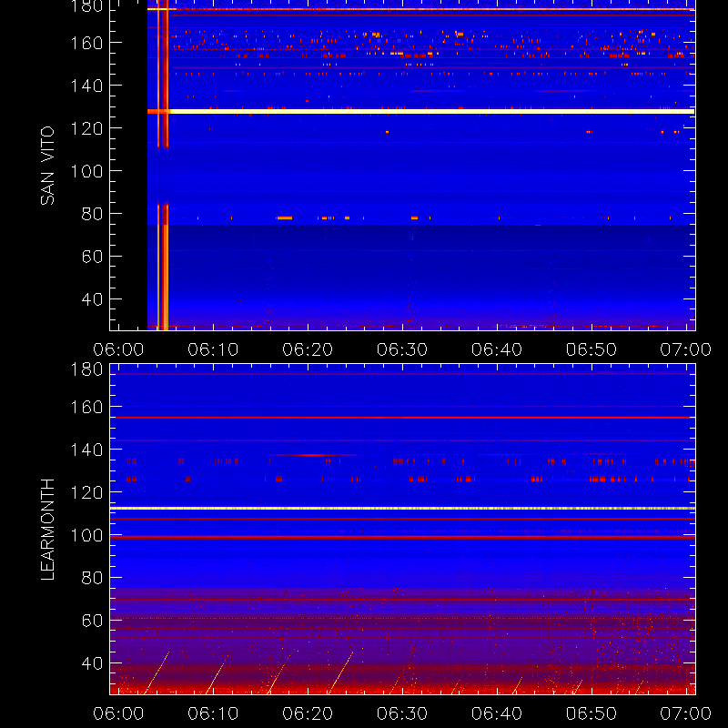The width and height of the screenshot is (728, 728).
Task: Click 06:50 under the Learmonth plot
Action: coord(591,713)
